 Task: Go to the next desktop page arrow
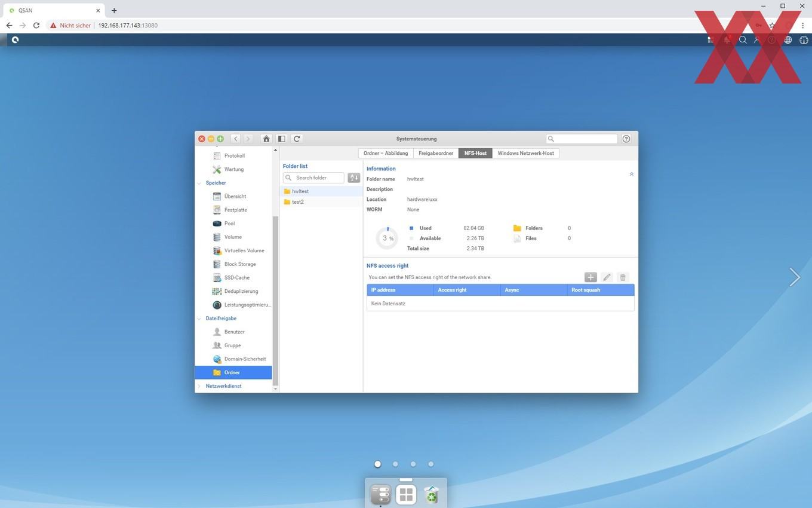coord(794,277)
